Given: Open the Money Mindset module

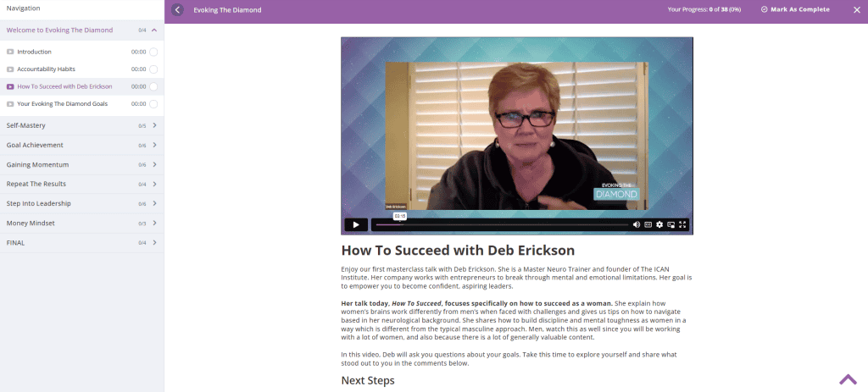Looking at the screenshot, I should pos(82,224).
